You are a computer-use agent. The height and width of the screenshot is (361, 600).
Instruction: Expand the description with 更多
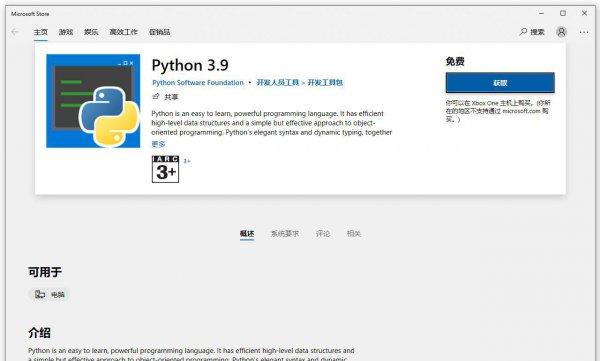click(158, 144)
